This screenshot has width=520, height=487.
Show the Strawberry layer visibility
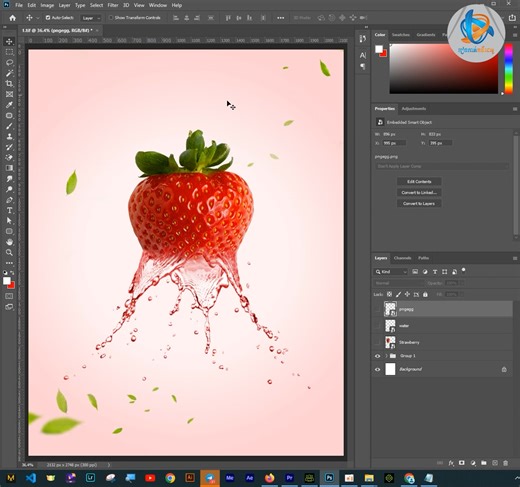[x=377, y=342]
